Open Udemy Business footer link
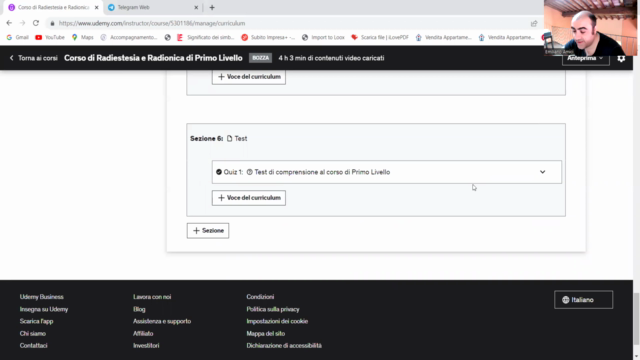This screenshot has height=360, width=640. (x=42, y=297)
